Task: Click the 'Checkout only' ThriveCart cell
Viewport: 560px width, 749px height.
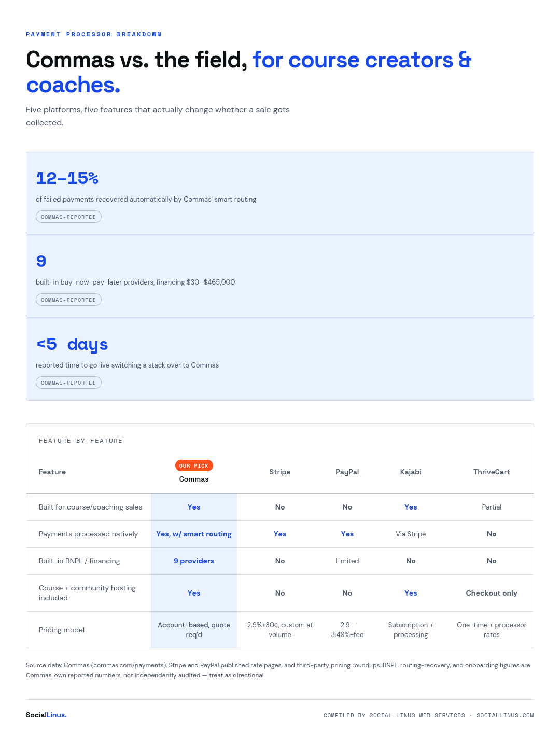Action: click(x=492, y=593)
